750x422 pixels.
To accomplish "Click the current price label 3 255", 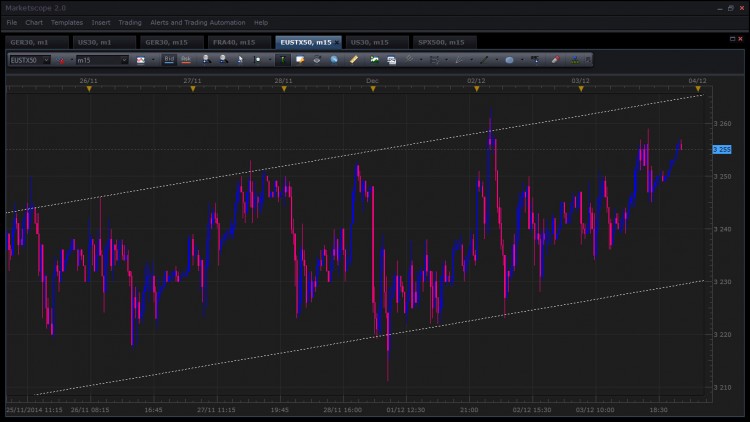I will pyautogui.click(x=722, y=150).
